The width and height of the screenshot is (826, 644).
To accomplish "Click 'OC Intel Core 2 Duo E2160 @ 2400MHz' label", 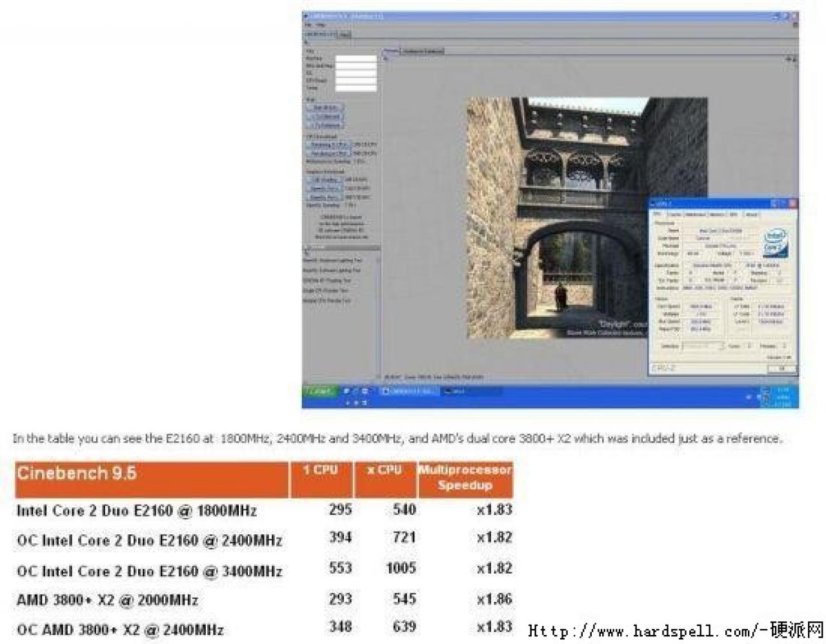I will coord(150,541).
